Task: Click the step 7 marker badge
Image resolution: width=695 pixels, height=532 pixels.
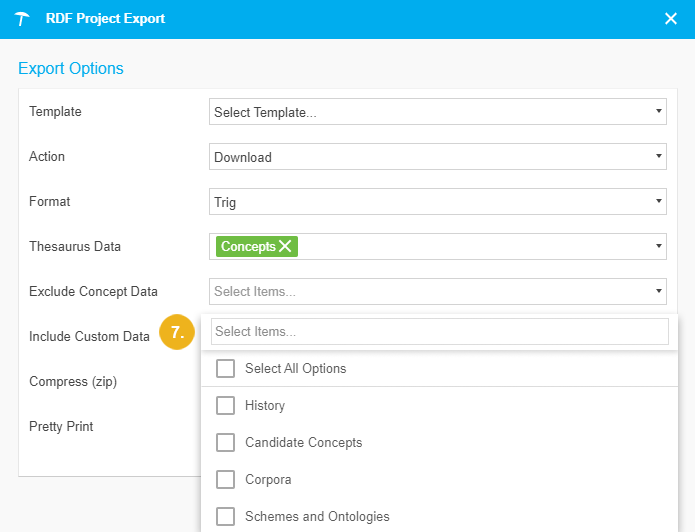Action: click(x=176, y=333)
